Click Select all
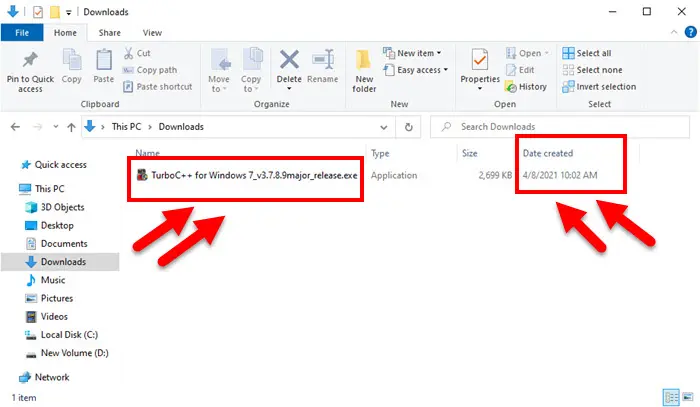This screenshot has width=700, height=407. [x=587, y=53]
